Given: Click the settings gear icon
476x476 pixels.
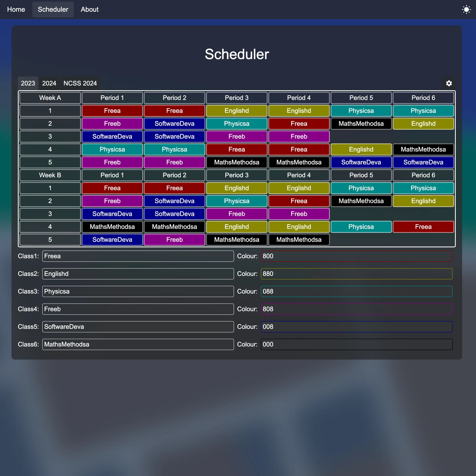Looking at the screenshot, I should click(449, 83).
